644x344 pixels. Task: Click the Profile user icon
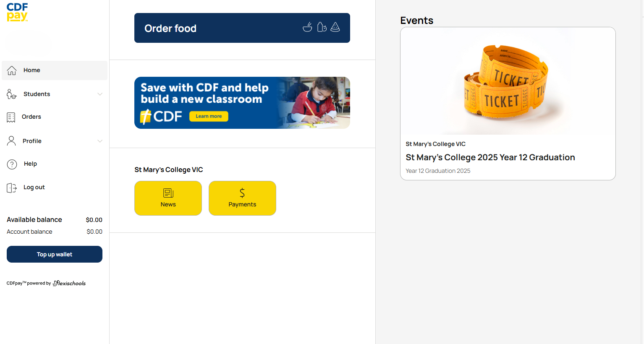[x=11, y=141]
